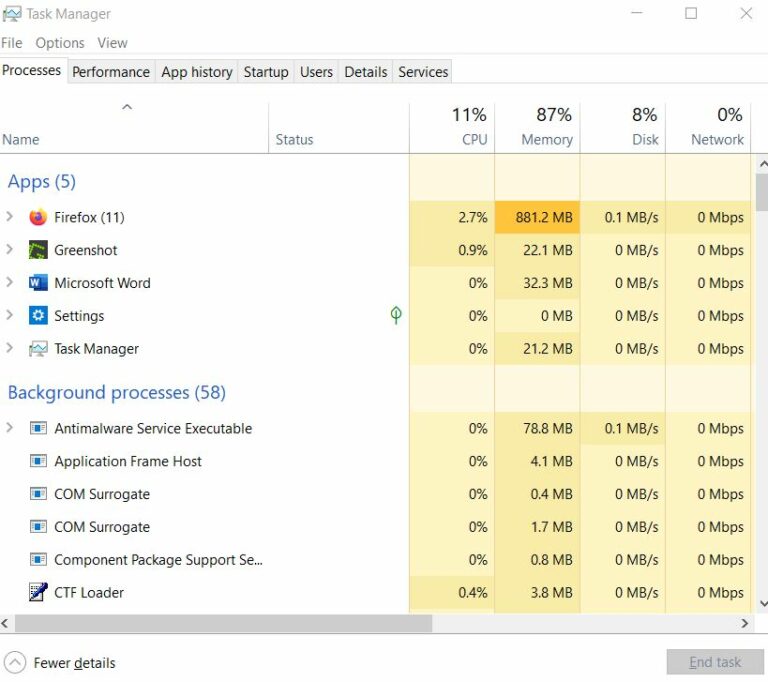Collapse view using Fewer details arrow
The height and width of the screenshot is (682, 768).
(15, 662)
